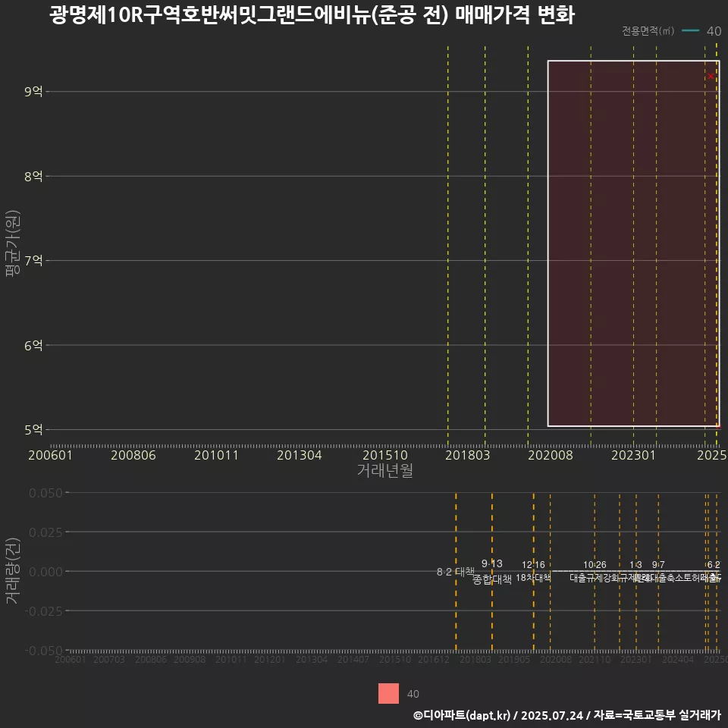Select the red X data marker
The height and width of the screenshot is (728, 728).
coord(710,76)
